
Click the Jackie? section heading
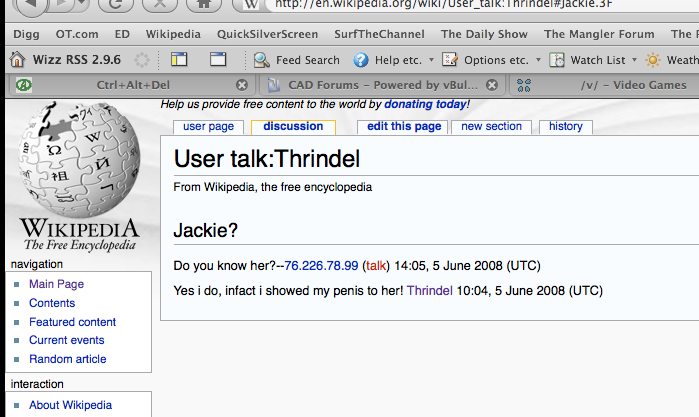pyautogui.click(x=206, y=231)
